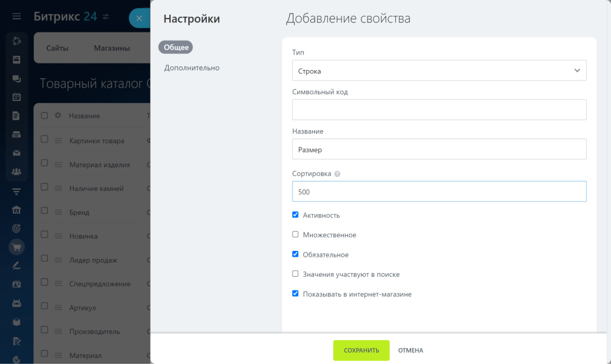Open the e-signature pen sidebar icon
This screenshot has width=611, height=364.
point(17,266)
